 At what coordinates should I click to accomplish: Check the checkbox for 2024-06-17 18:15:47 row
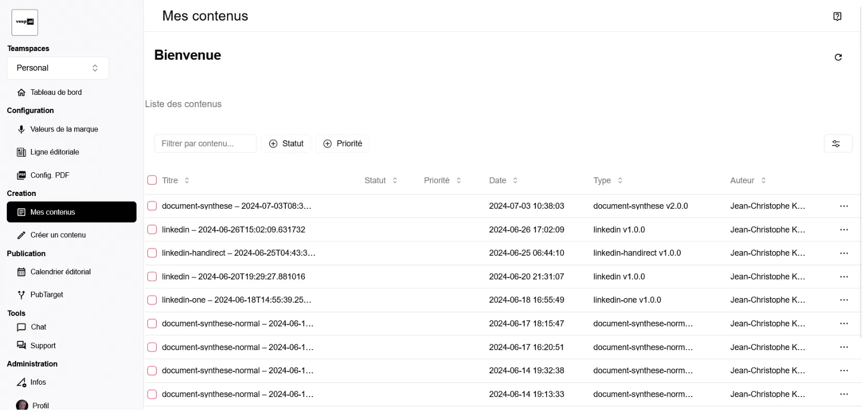152,324
